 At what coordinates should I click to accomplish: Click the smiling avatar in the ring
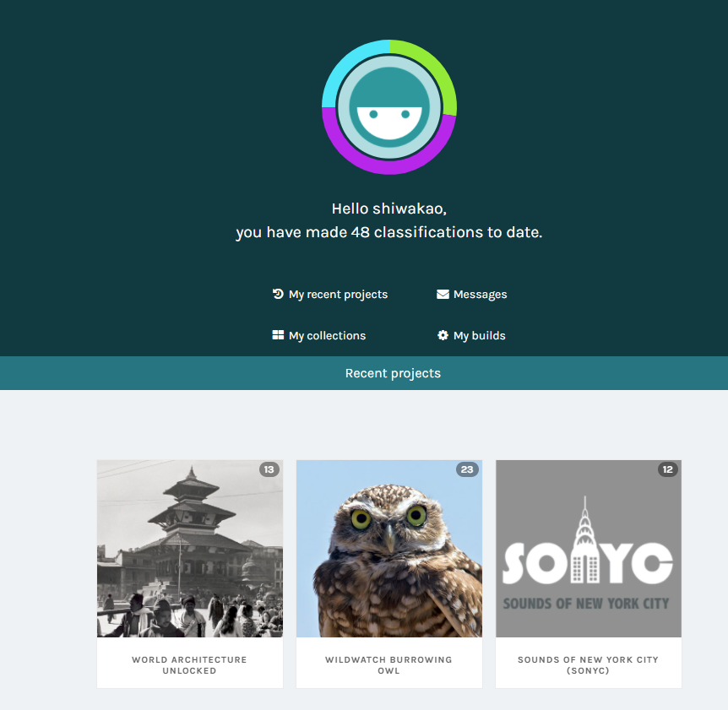389,107
